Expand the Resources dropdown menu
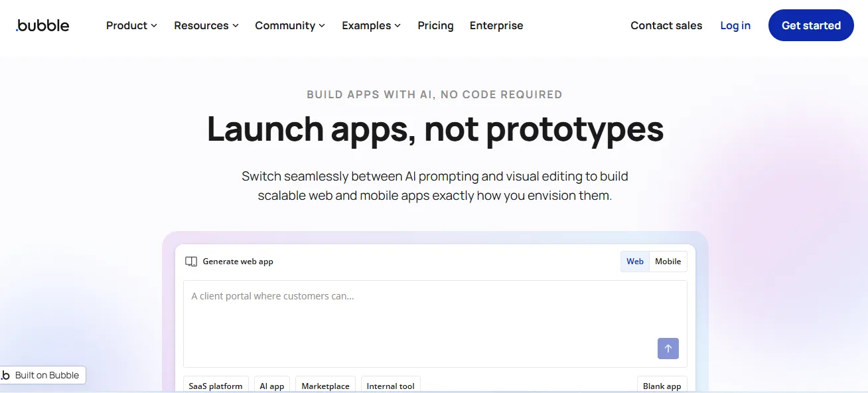The width and height of the screenshot is (868, 393). pos(206,25)
